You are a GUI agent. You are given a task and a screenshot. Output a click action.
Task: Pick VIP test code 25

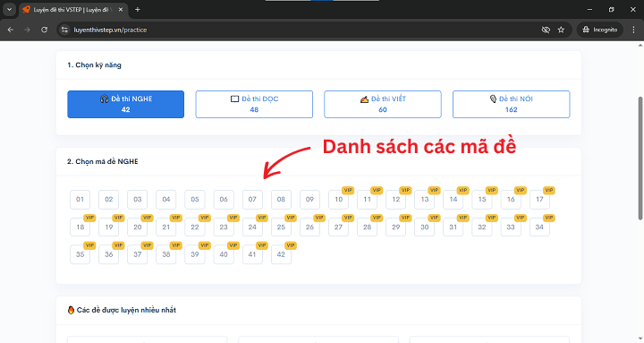[282, 227]
